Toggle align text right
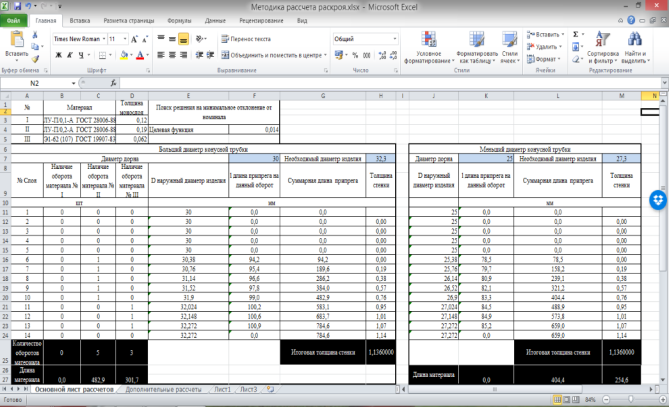Image resolution: width=669 pixels, height=408 pixels. (x=183, y=55)
